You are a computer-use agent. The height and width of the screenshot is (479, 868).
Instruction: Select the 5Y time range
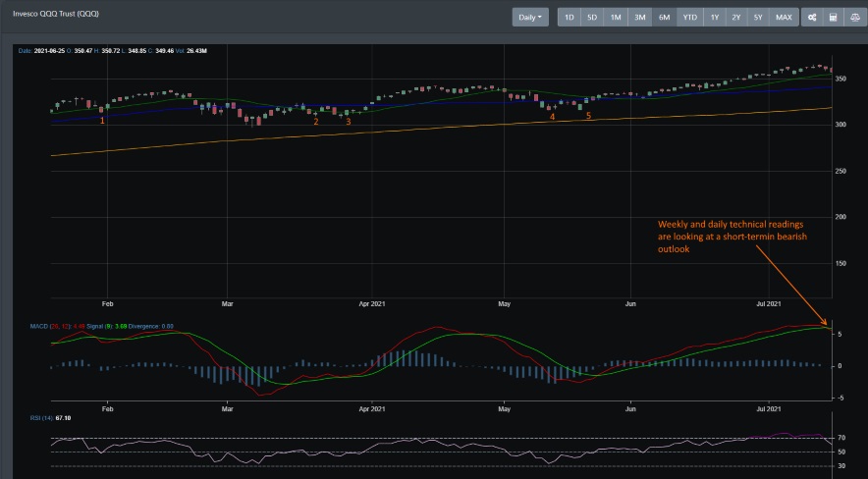(x=758, y=17)
